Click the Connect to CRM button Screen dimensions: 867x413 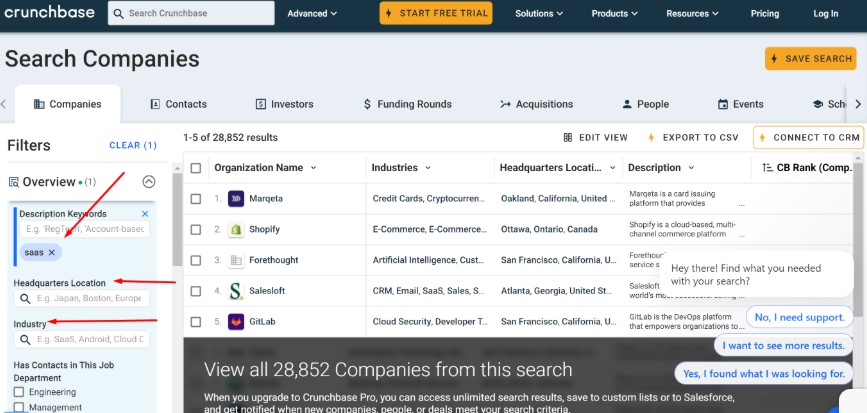pyautogui.click(x=808, y=138)
